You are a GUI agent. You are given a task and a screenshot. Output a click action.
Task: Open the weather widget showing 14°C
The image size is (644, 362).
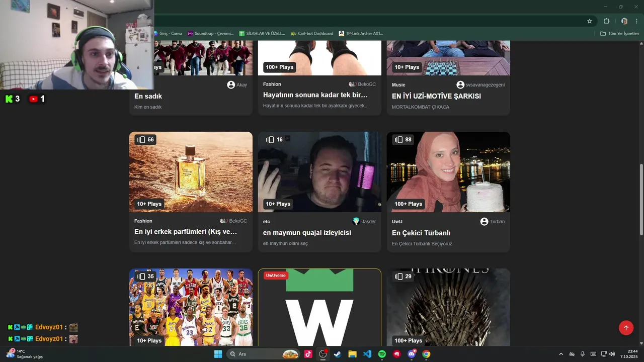(25, 353)
